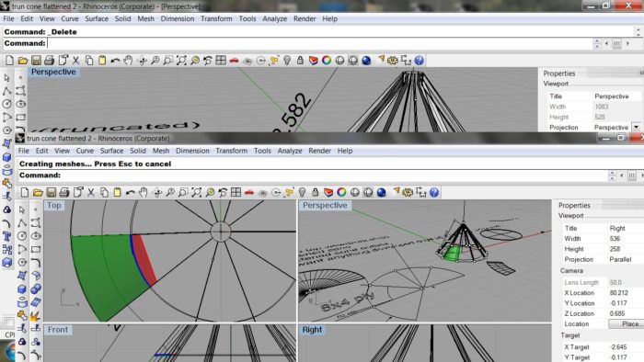Click the Lock padlock icon in lower toolbar
This screenshot has height=362, width=644.
[x=315, y=192]
